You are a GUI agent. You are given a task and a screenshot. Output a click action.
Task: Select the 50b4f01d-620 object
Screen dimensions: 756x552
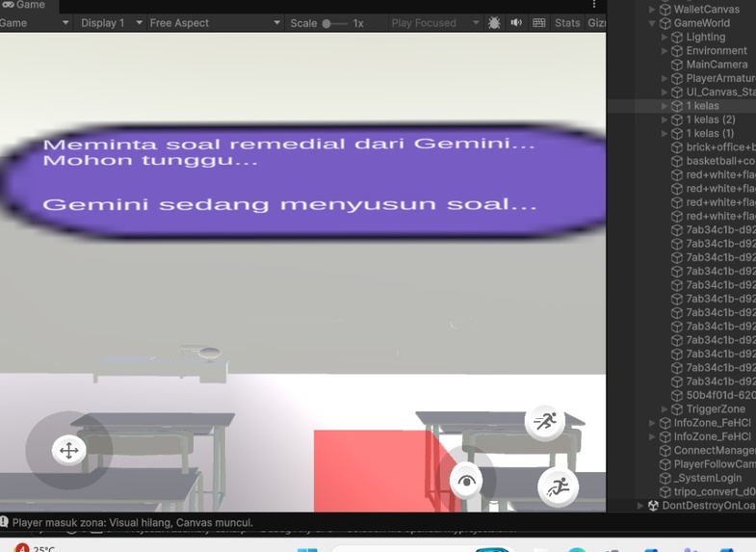(x=720, y=395)
